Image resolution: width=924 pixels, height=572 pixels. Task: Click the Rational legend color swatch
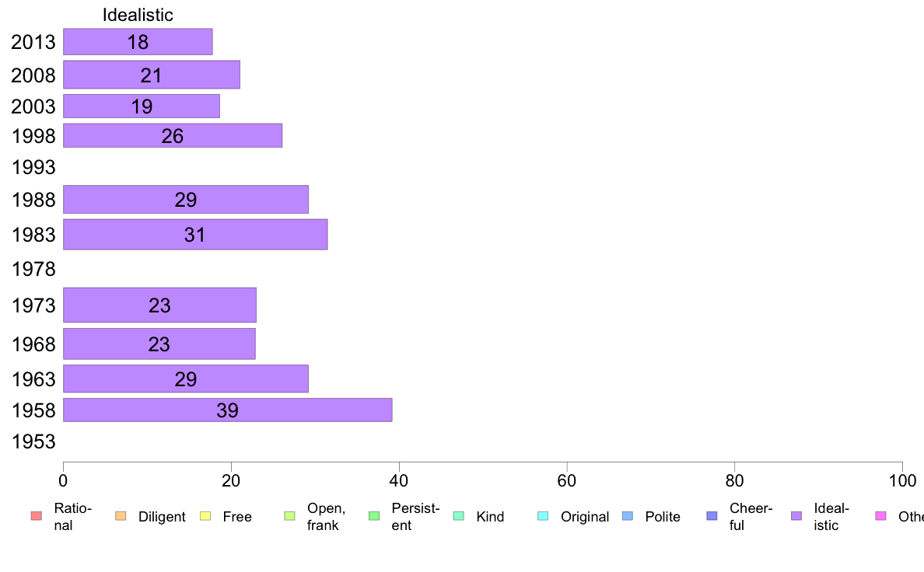[x=36, y=516]
